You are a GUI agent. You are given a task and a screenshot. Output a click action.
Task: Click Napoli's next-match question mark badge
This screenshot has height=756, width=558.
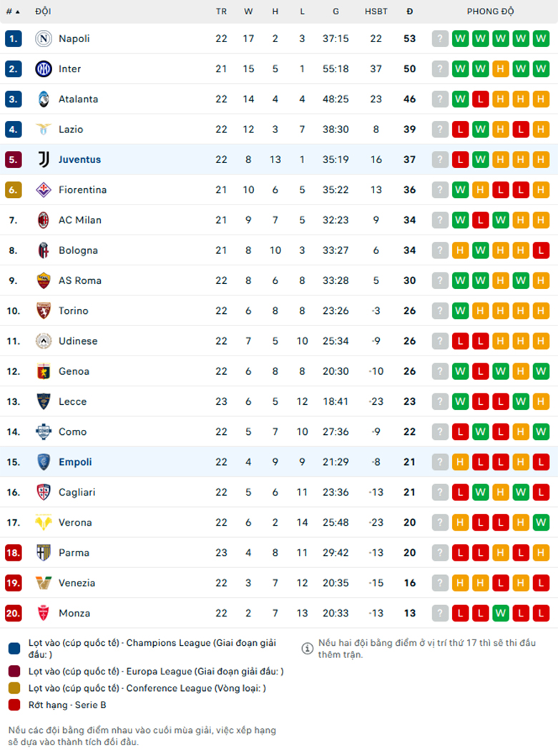(440, 39)
